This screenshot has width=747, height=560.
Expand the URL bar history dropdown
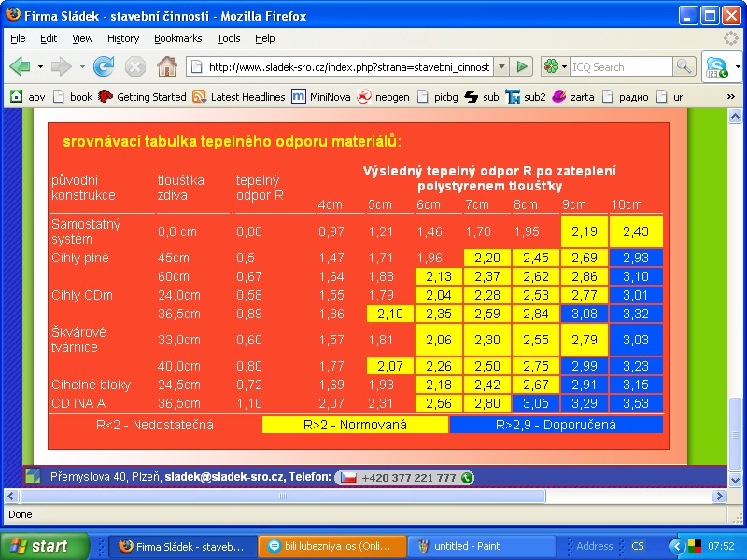point(500,67)
